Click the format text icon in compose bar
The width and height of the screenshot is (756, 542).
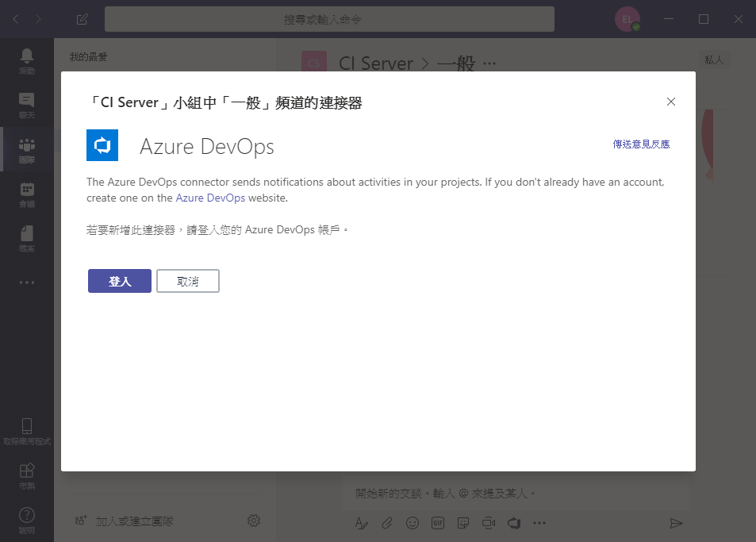pos(361,523)
